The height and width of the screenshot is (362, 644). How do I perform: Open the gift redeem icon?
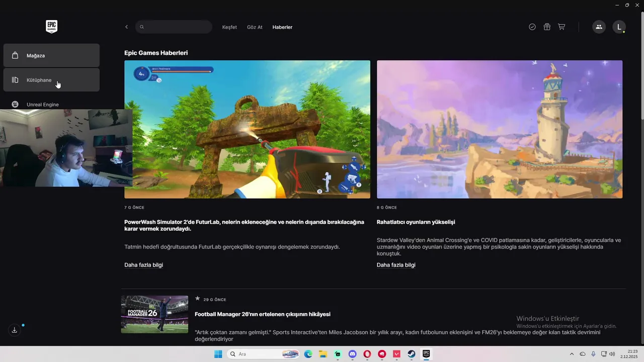click(x=547, y=27)
